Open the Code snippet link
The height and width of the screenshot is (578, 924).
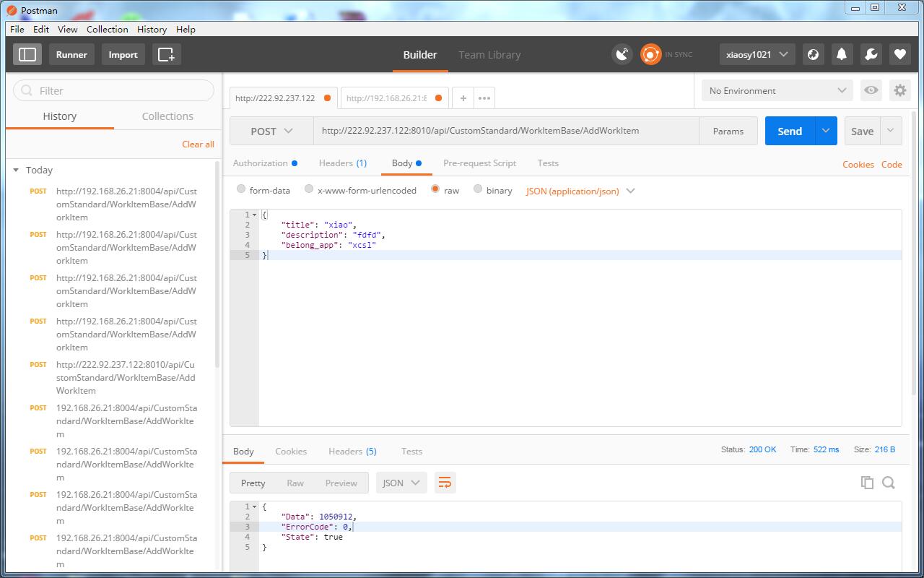pos(892,164)
